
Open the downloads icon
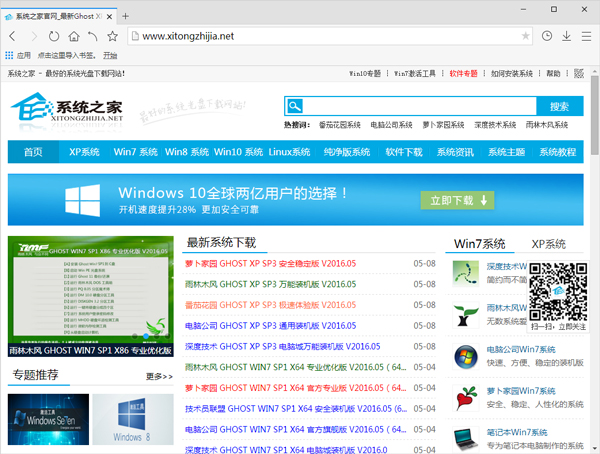tap(566, 36)
